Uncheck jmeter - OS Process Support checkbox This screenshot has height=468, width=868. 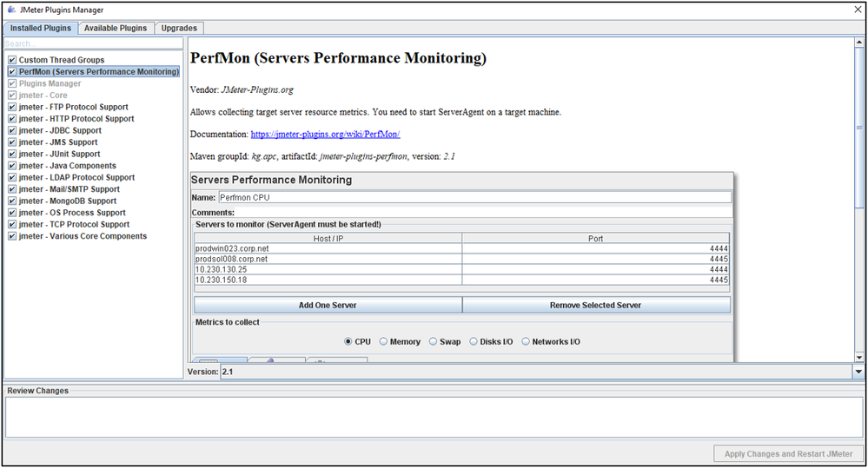(x=12, y=213)
